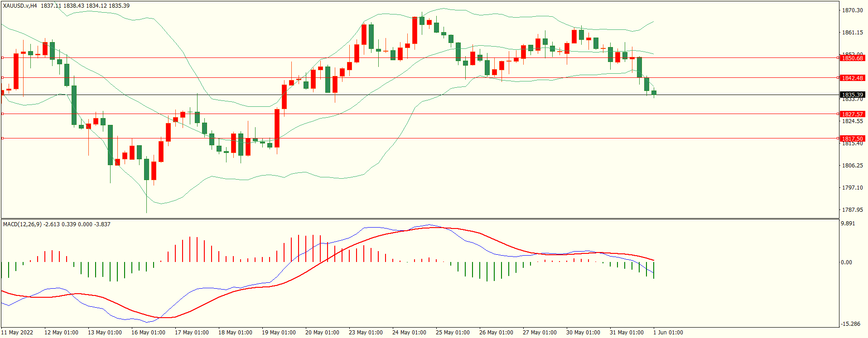Click the 16 May 01:00 date label
The width and height of the screenshot is (868, 338).
pos(148,333)
